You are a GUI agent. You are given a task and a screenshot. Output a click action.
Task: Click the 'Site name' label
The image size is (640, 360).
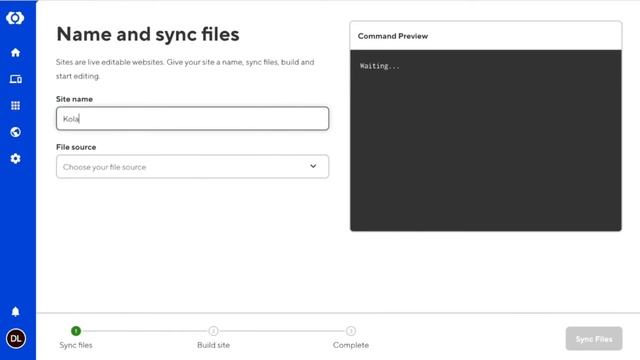pos(74,99)
